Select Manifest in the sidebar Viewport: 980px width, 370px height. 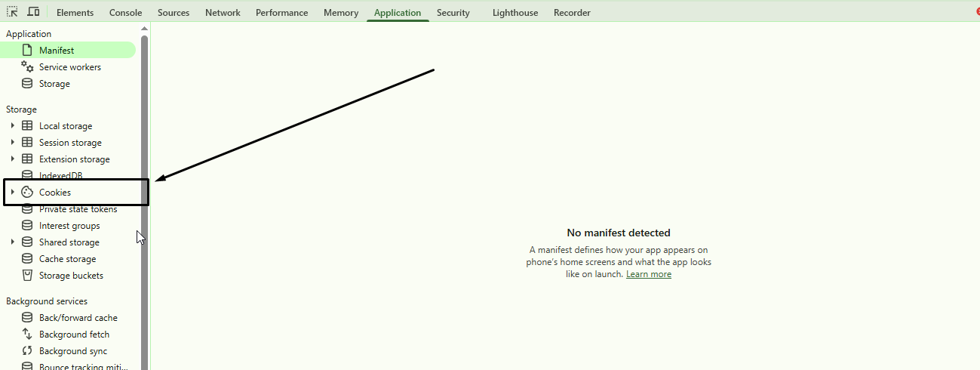tap(68, 51)
